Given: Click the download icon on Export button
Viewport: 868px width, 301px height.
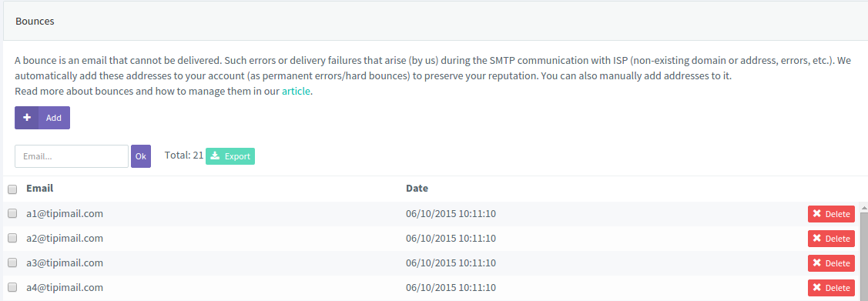Looking at the screenshot, I should pos(216,156).
